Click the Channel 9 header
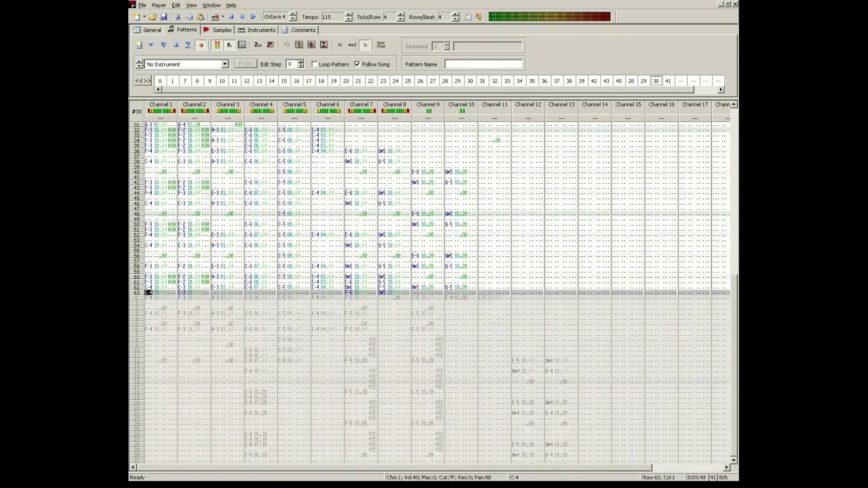The image size is (868, 488). click(x=428, y=104)
